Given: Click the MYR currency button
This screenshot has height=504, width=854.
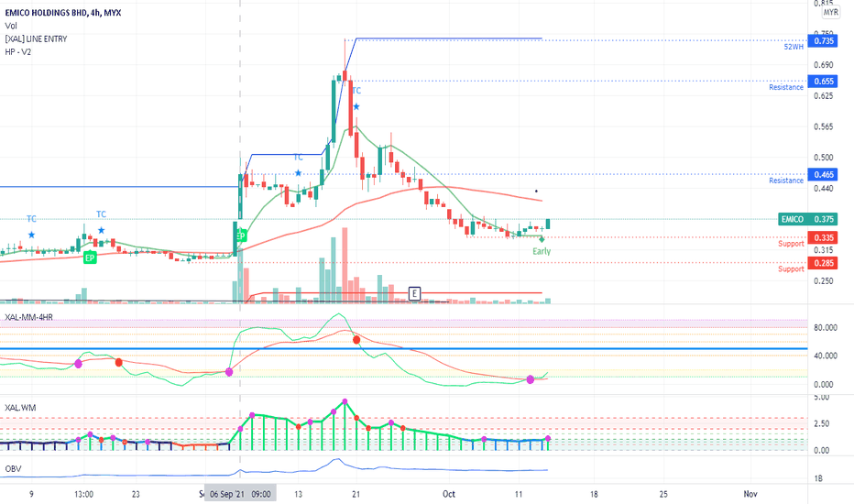Looking at the screenshot, I should 830,12.
